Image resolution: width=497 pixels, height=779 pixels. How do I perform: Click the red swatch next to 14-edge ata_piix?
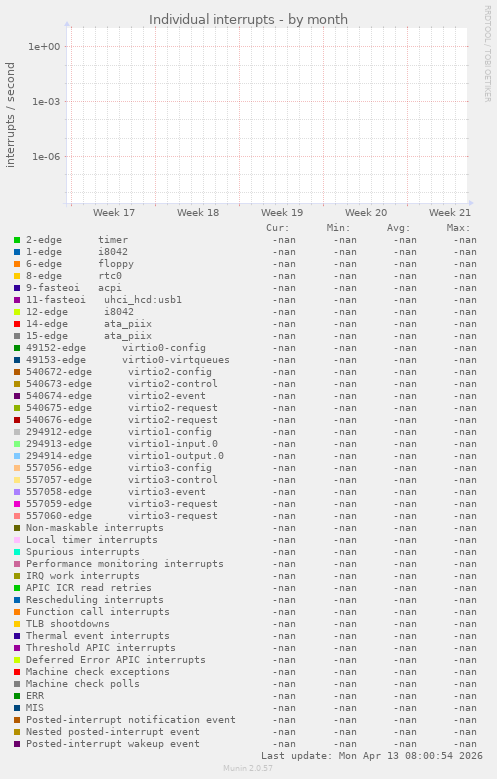(17, 324)
